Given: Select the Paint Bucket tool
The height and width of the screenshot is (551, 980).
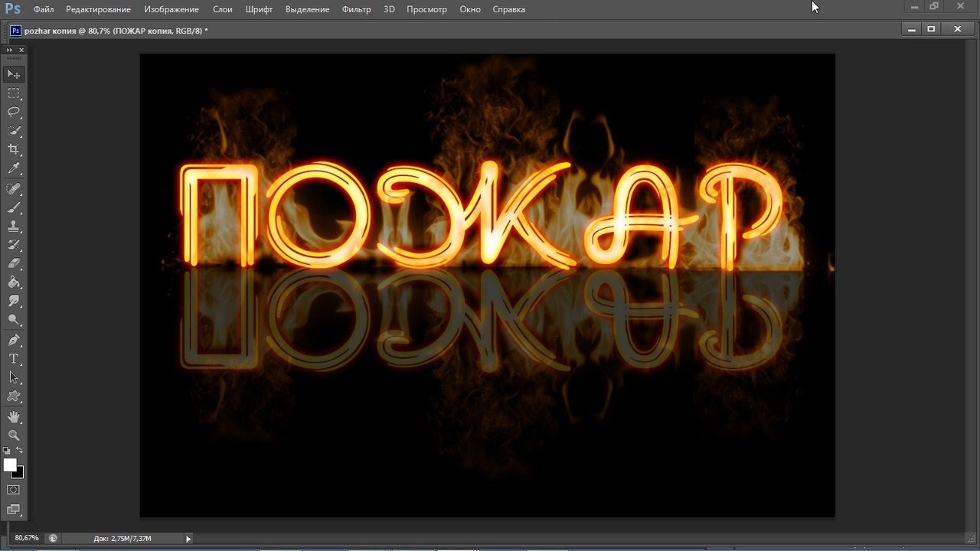Looking at the screenshot, I should point(14,283).
